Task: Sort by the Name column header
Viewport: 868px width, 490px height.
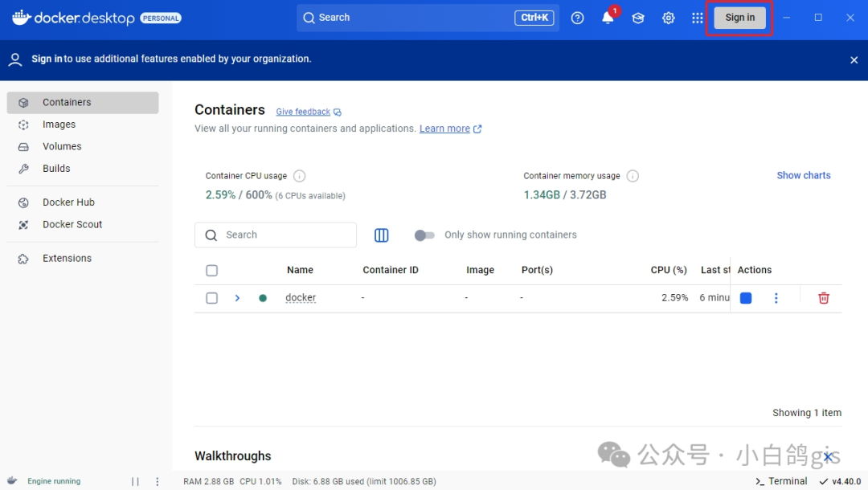Action: (x=300, y=270)
